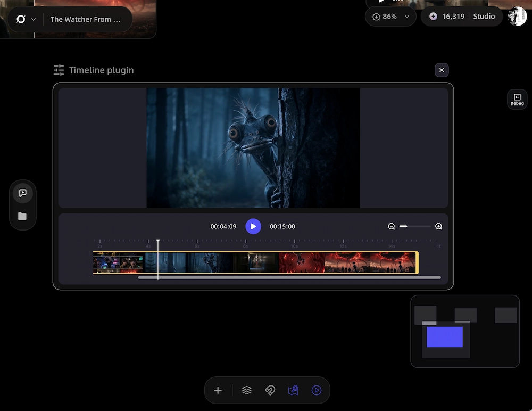Close the Timeline plugin panel
Screen dimensions: 532x411
click(x=442, y=70)
